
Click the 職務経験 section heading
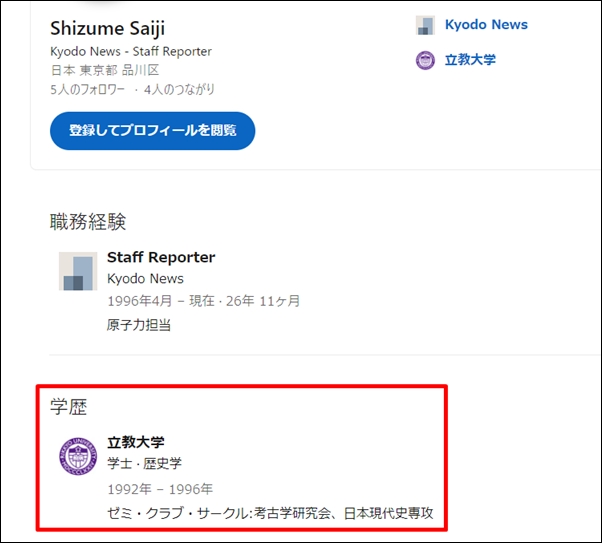pos(88,222)
